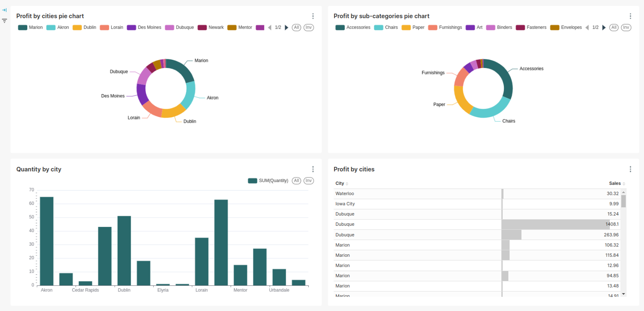Click the All button in cities pie legend
This screenshot has height=311, width=644.
(x=296, y=27)
